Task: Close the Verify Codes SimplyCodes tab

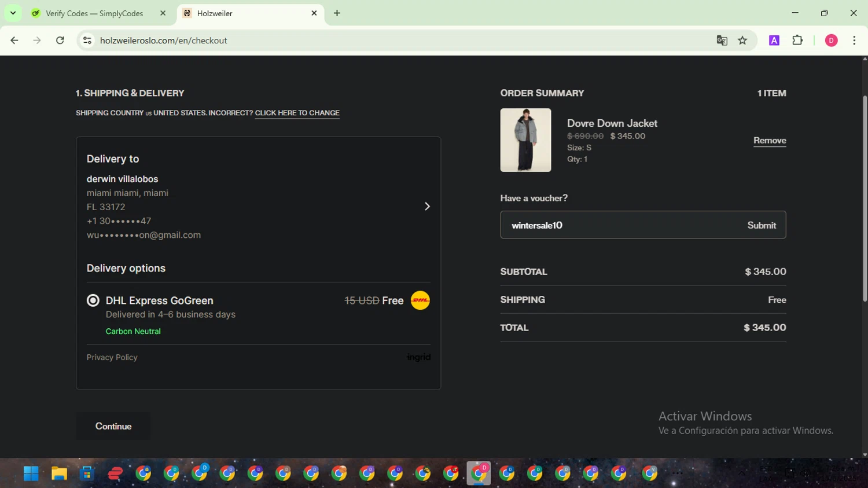Action: (x=163, y=13)
